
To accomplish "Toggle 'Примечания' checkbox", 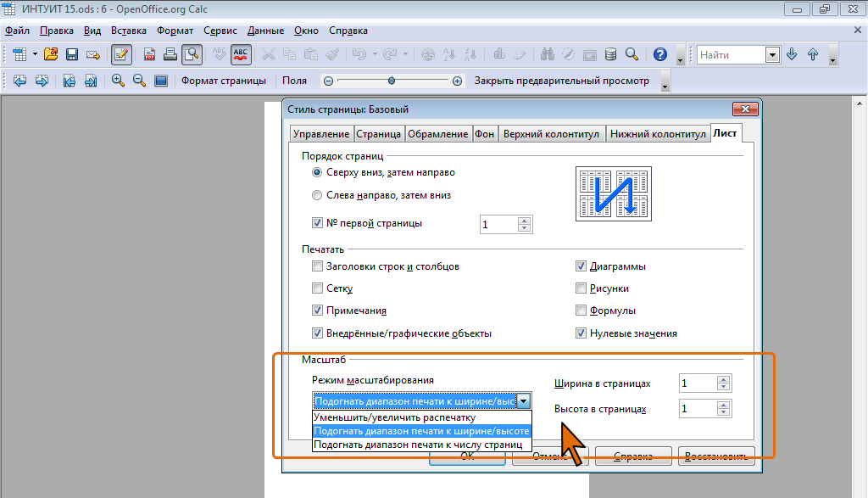I will [317, 311].
